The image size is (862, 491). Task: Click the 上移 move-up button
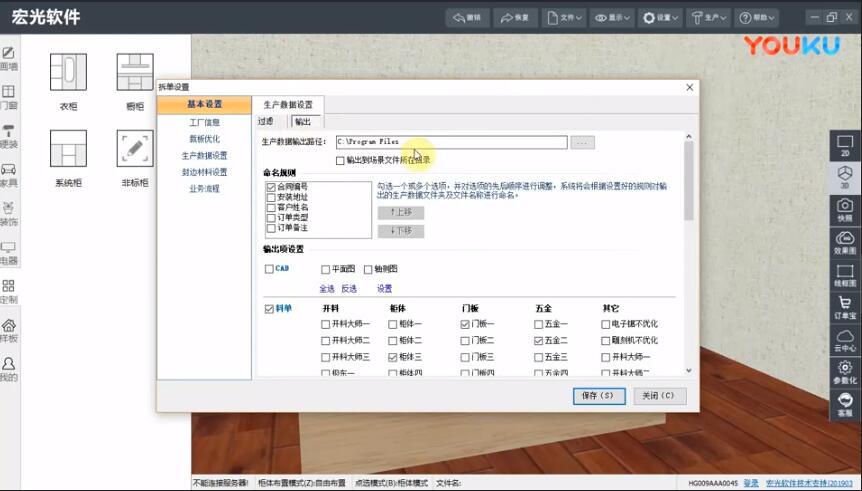(401, 212)
